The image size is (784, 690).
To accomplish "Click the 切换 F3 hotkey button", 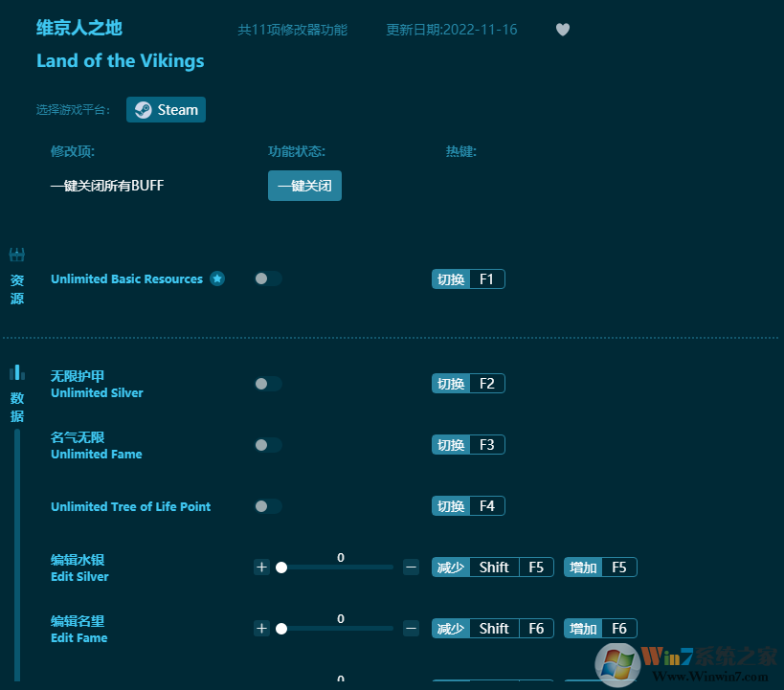I will [468, 444].
